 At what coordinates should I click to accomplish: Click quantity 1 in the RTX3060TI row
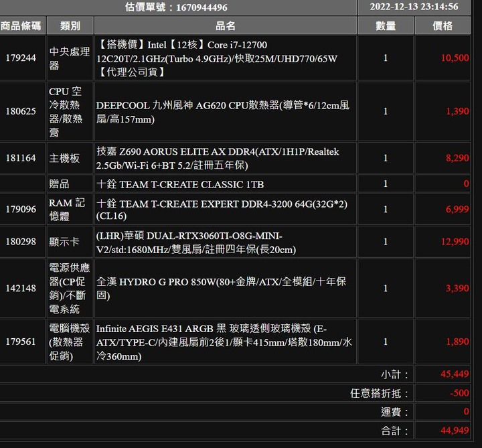click(x=386, y=242)
